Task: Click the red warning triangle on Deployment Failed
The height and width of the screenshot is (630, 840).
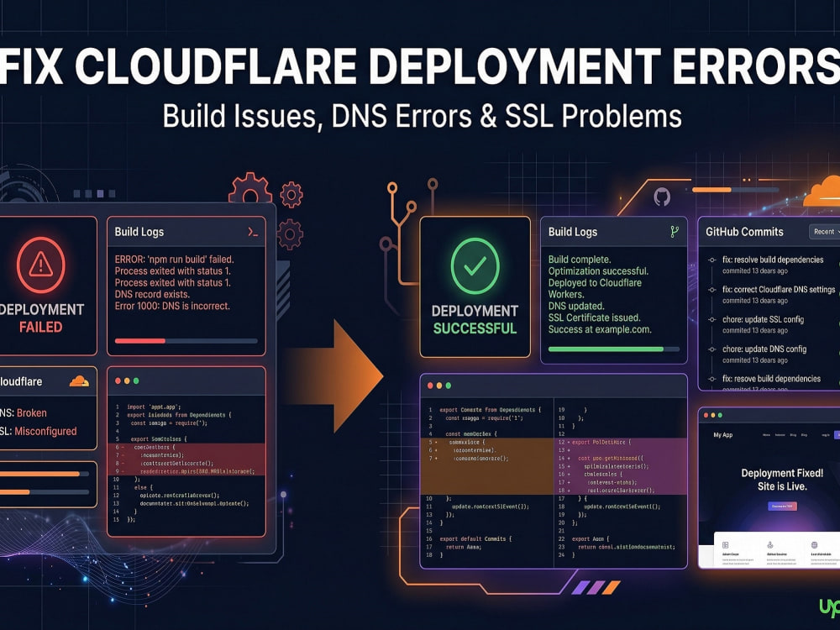Action: tap(40, 264)
